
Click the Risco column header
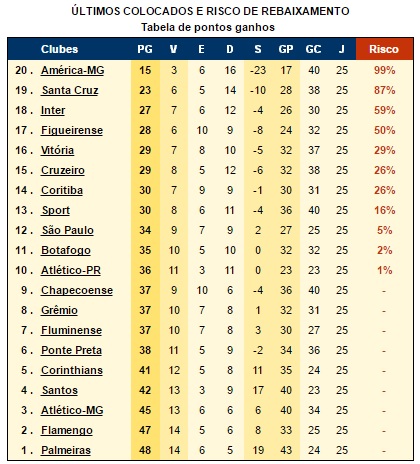tap(384, 49)
